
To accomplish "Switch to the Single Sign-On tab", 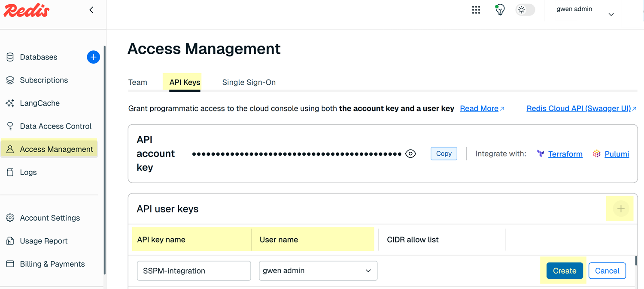I will [x=249, y=83].
